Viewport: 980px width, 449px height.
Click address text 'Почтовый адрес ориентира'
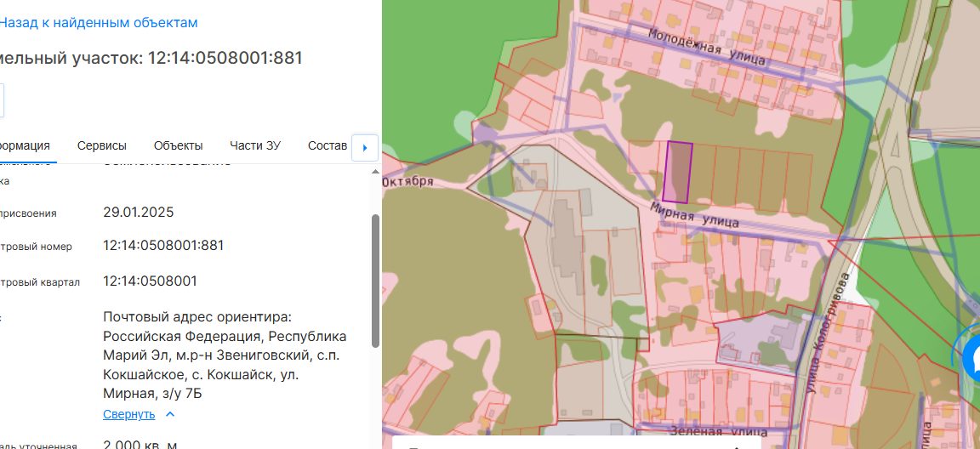click(197, 317)
